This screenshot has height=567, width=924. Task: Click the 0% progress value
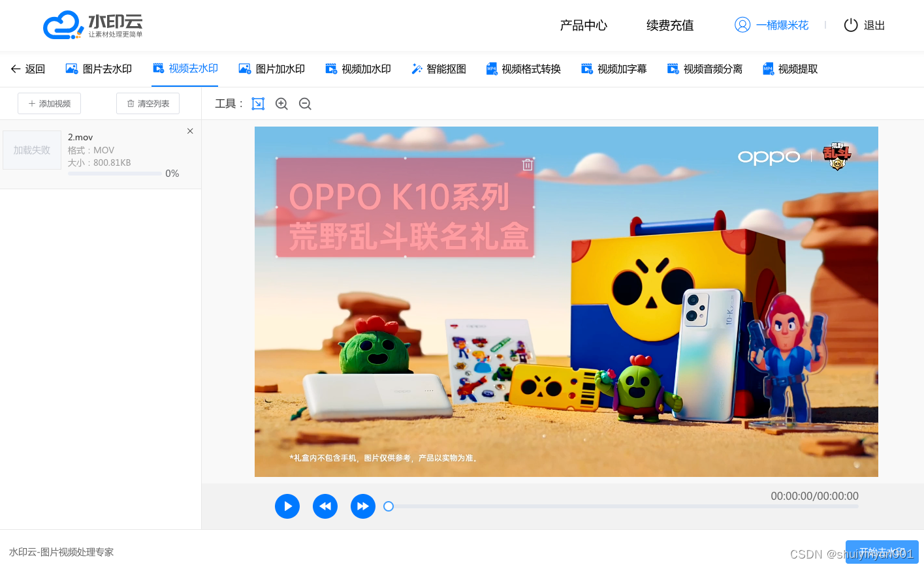coord(172,174)
